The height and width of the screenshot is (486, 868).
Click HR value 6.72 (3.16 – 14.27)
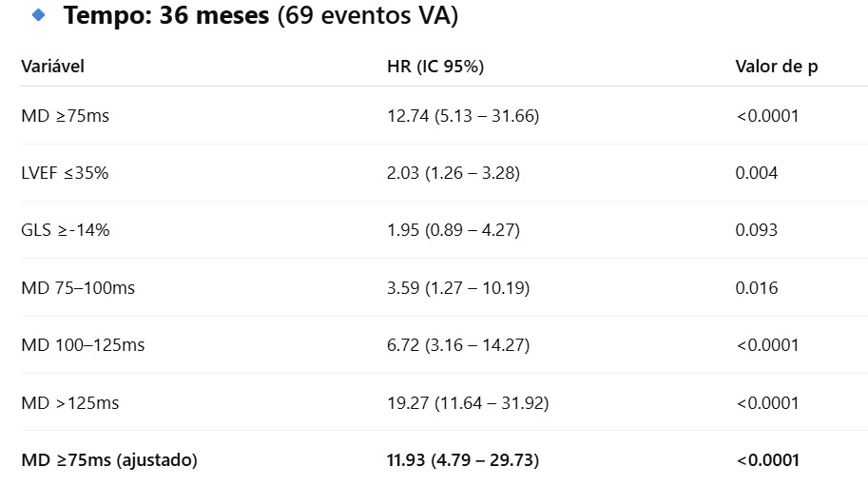[458, 345]
